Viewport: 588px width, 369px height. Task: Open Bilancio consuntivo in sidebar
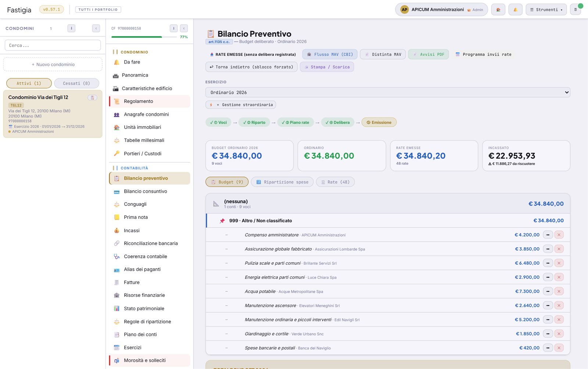[x=150, y=191]
